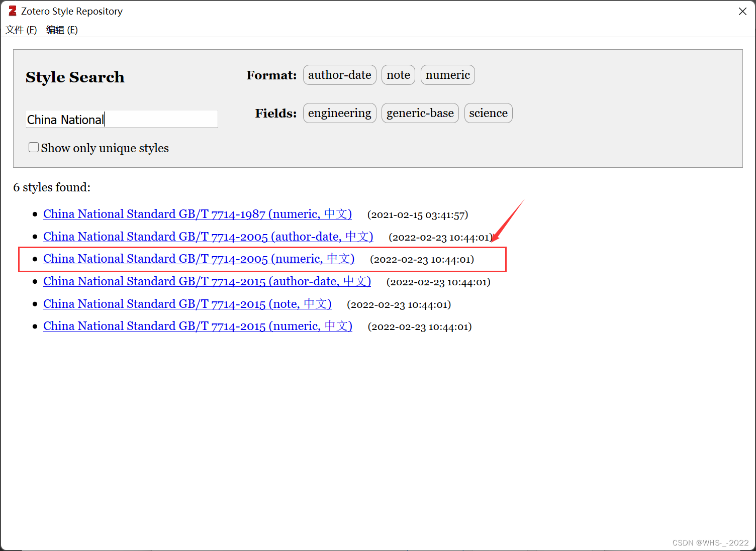Filter by author-date format
The image size is (756, 551).
pyautogui.click(x=340, y=75)
